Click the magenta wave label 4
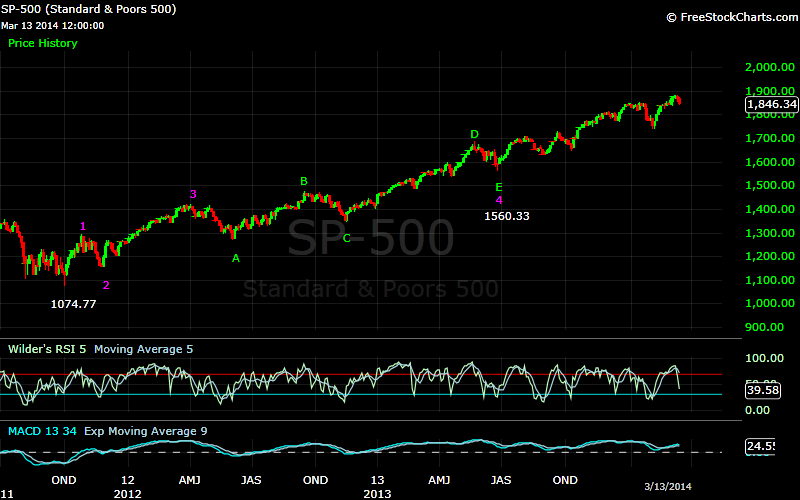This screenshot has width=800, height=500. coord(499,200)
